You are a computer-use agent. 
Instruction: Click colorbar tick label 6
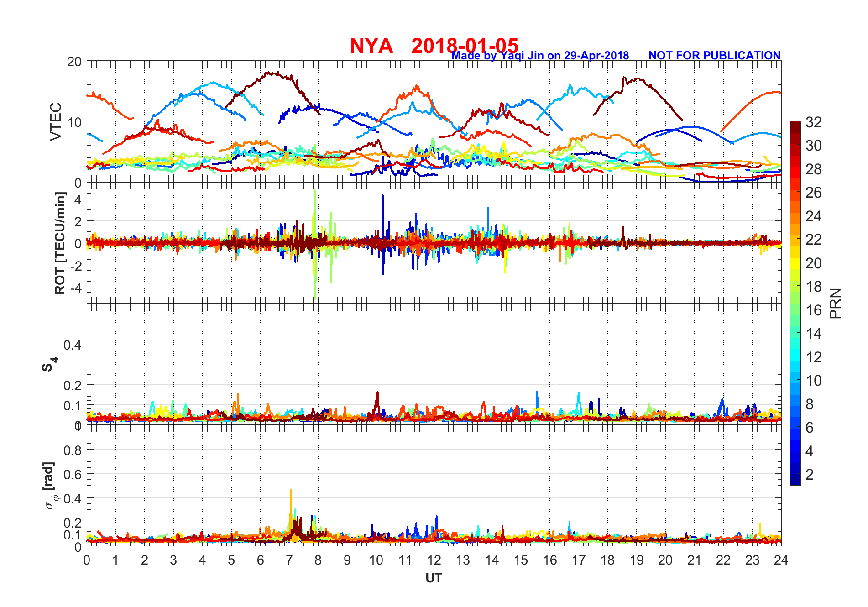[x=810, y=428]
